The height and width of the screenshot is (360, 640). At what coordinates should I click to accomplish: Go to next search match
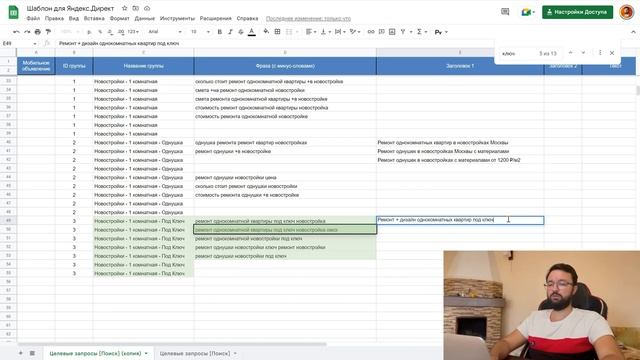[583, 53]
